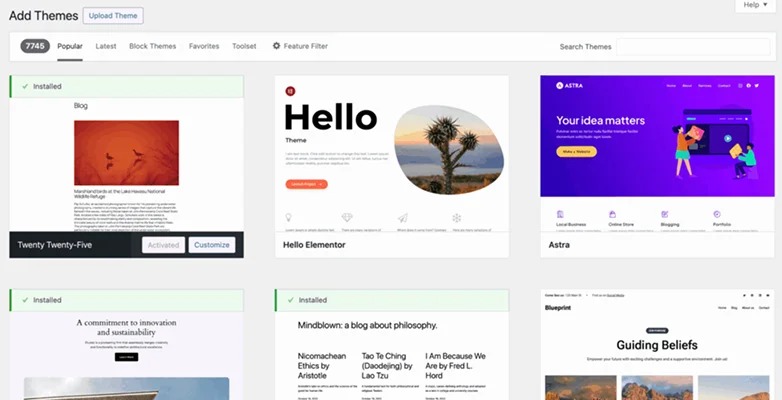Click the Astra theme name label
The height and width of the screenshot is (400, 782).
[559, 245]
